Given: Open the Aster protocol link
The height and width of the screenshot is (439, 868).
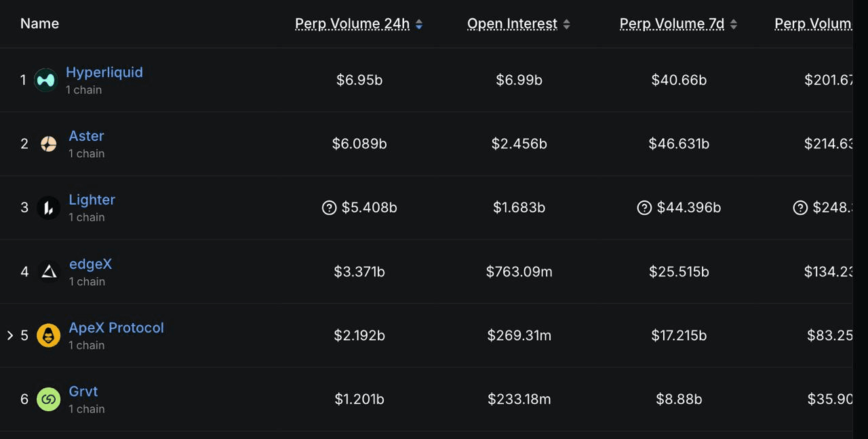Looking at the screenshot, I should pyautogui.click(x=86, y=136).
